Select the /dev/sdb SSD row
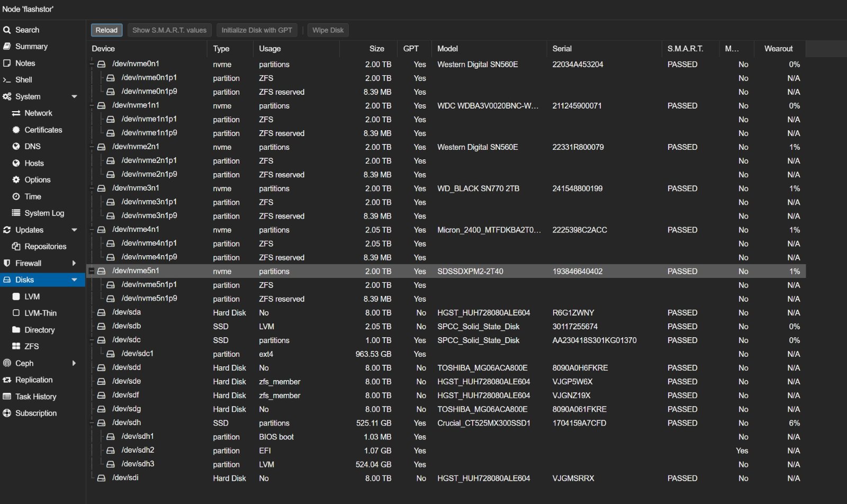 [446, 327]
